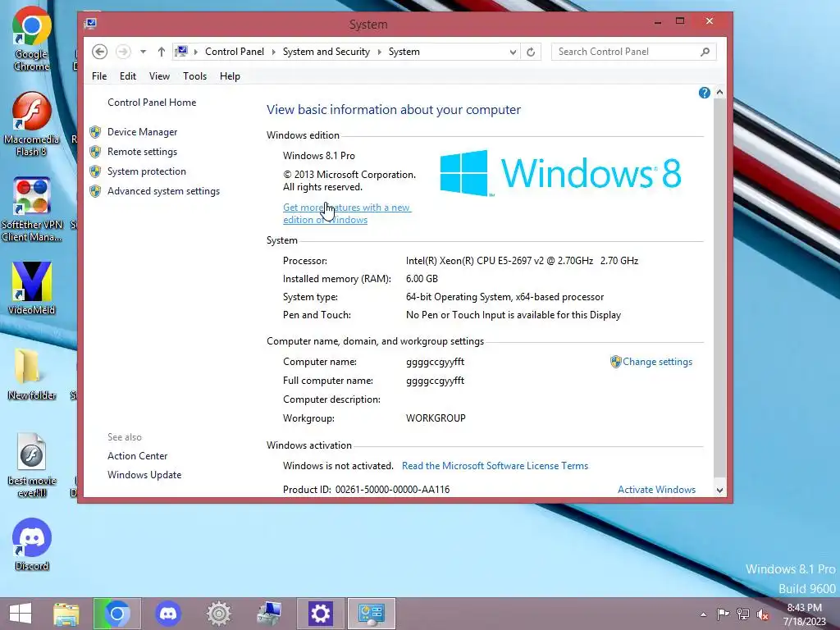Click Change settings for computer name

click(657, 362)
